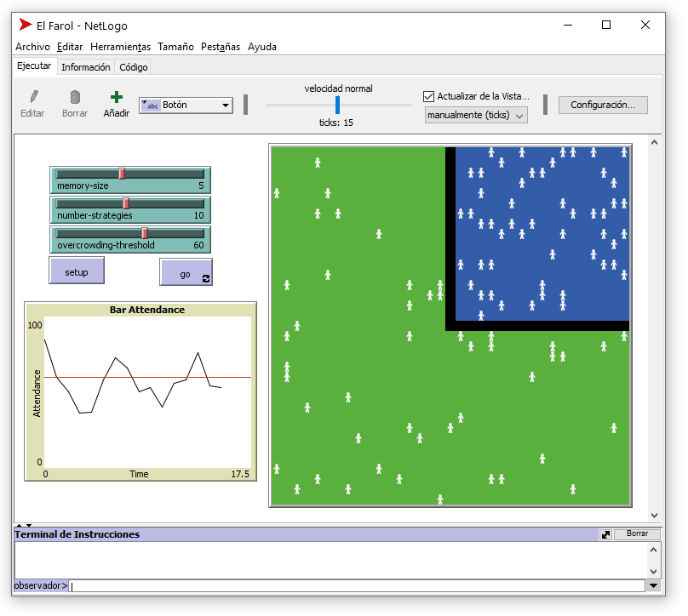Click the memory-size slider handle

(x=122, y=174)
